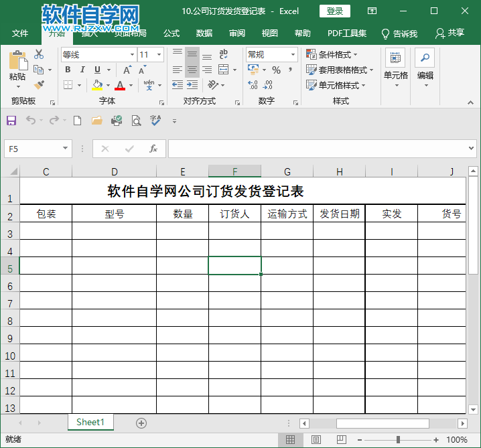The width and height of the screenshot is (481, 448).
Task: Collapse the ribbon arrow
Action: tap(470, 102)
